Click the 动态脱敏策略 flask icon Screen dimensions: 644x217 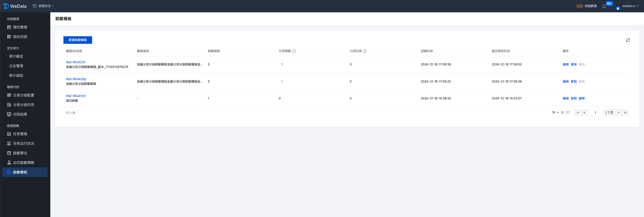click(x=9, y=163)
